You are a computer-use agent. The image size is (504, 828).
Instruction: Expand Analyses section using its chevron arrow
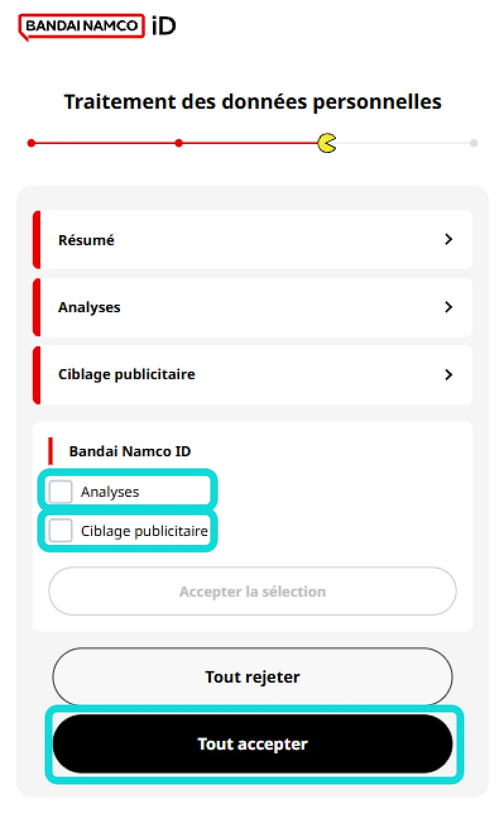tap(448, 307)
